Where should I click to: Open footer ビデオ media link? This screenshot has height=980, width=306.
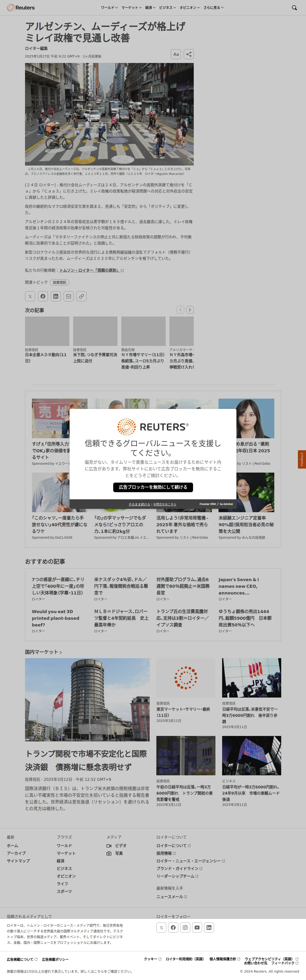pos(116,846)
